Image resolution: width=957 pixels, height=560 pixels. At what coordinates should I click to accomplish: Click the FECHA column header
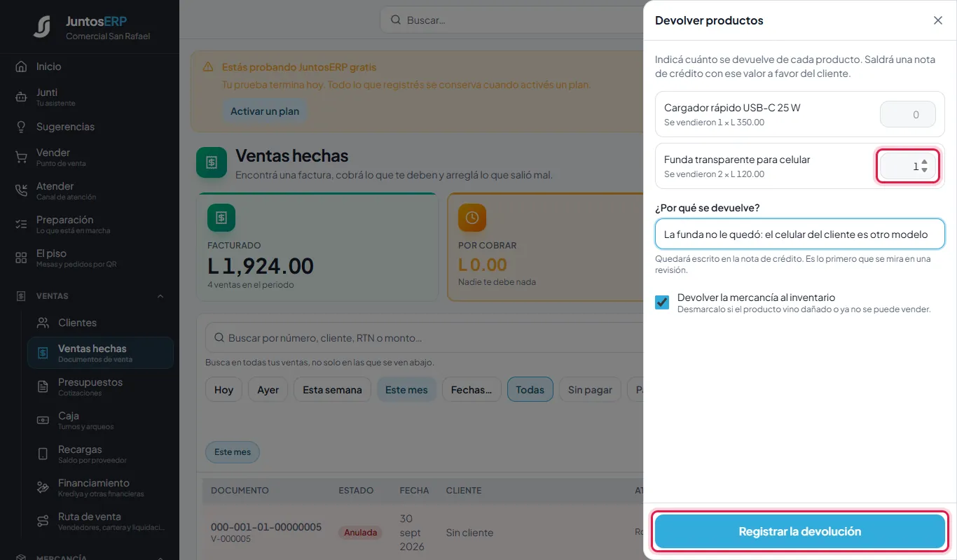414,491
